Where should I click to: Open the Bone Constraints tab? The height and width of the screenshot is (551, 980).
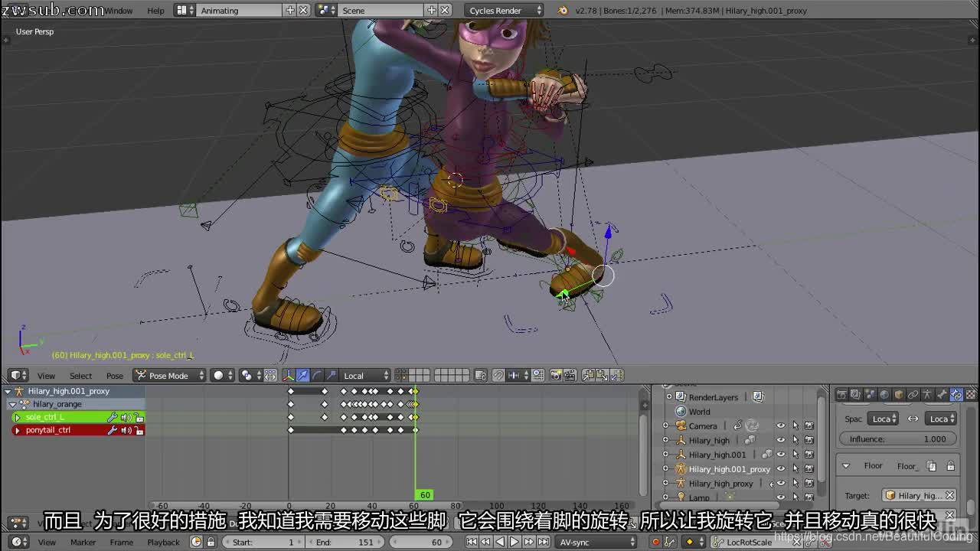pyautogui.click(x=957, y=395)
